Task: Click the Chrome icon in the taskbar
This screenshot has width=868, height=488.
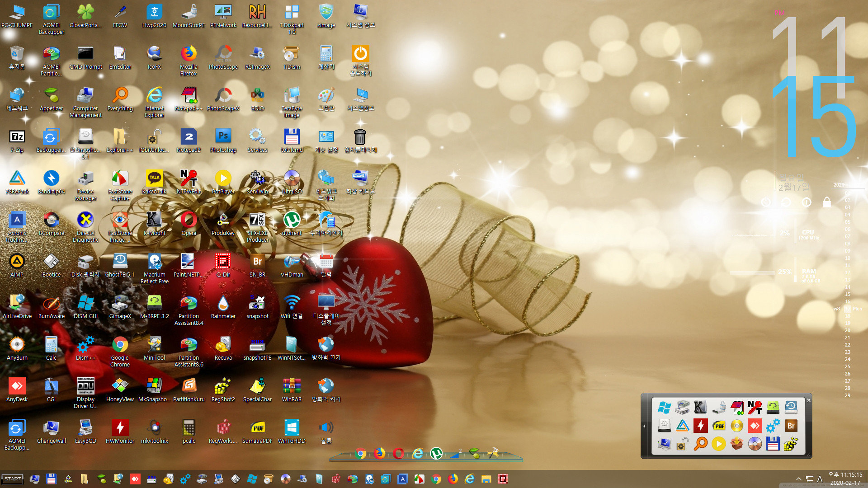Action: click(x=436, y=479)
